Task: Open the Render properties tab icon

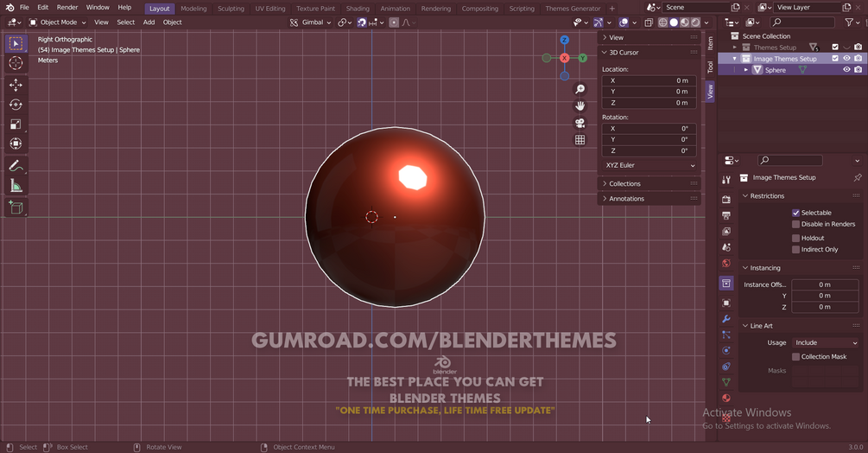Action: pos(726,200)
